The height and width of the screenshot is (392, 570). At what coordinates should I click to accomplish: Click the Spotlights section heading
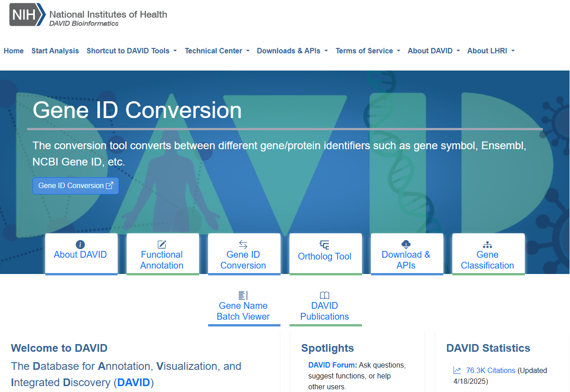coord(328,348)
